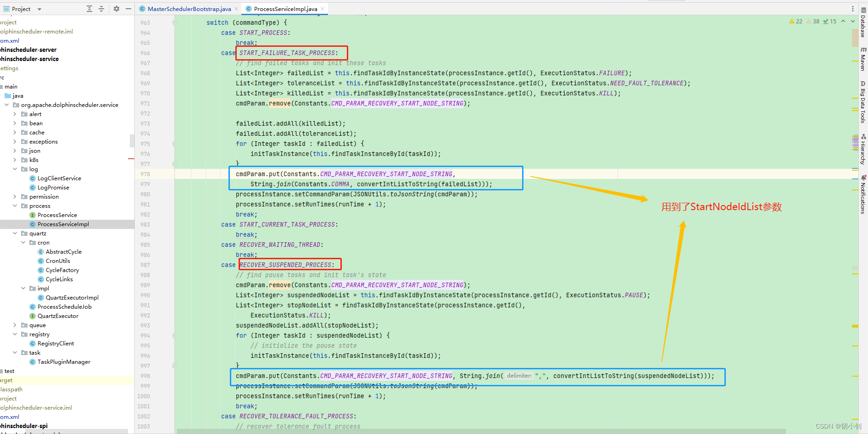868x434 pixels.
Task: Open the Database tool window
Action: tap(863, 22)
